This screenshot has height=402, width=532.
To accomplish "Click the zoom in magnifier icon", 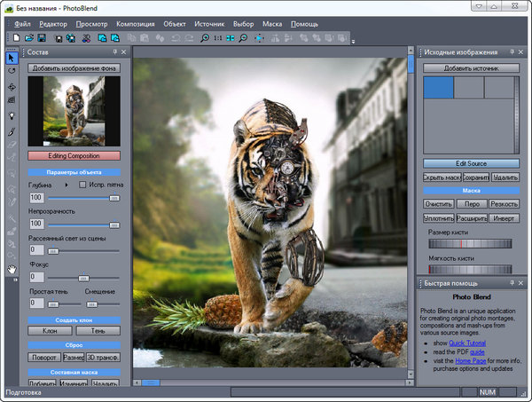I will (x=206, y=38).
